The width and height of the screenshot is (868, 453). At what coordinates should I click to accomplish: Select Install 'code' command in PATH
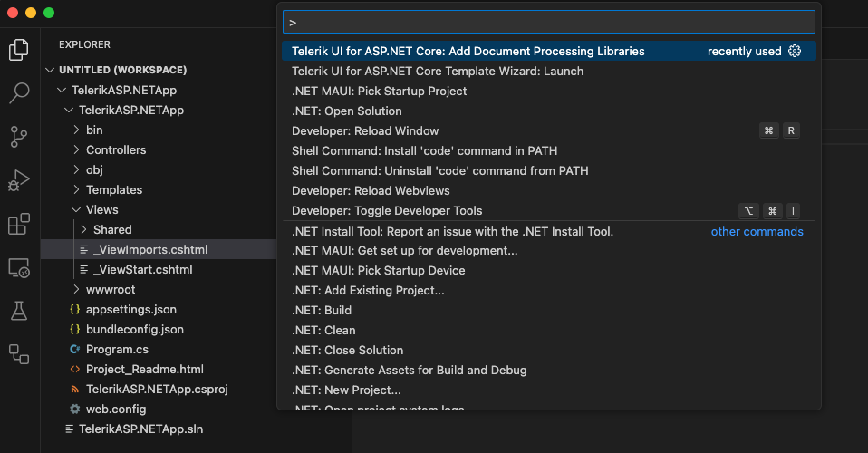pos(548,150)
